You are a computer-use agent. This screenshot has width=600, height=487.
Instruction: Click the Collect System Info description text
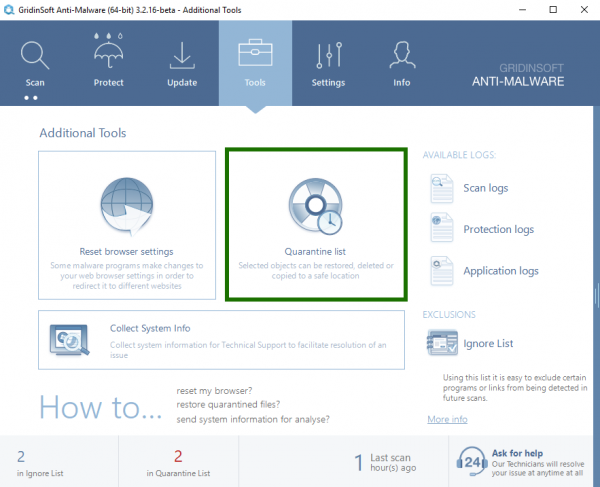click(x=248, y=350)
